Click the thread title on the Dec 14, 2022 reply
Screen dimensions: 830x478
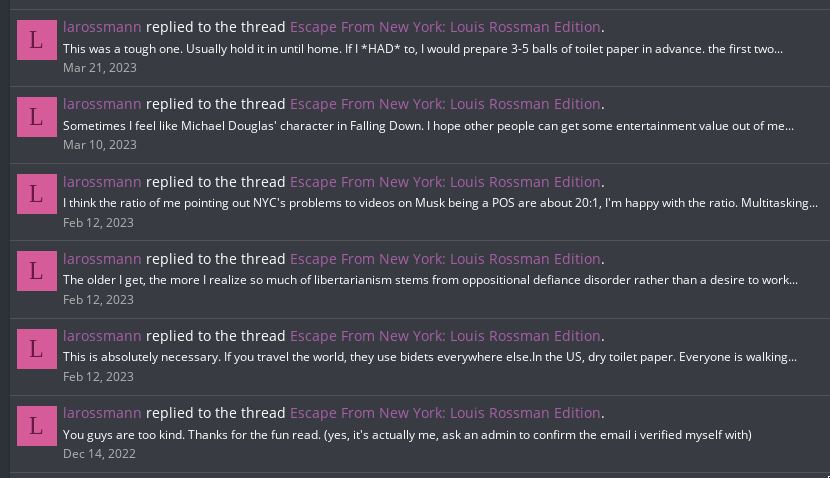tap(445, 413)
